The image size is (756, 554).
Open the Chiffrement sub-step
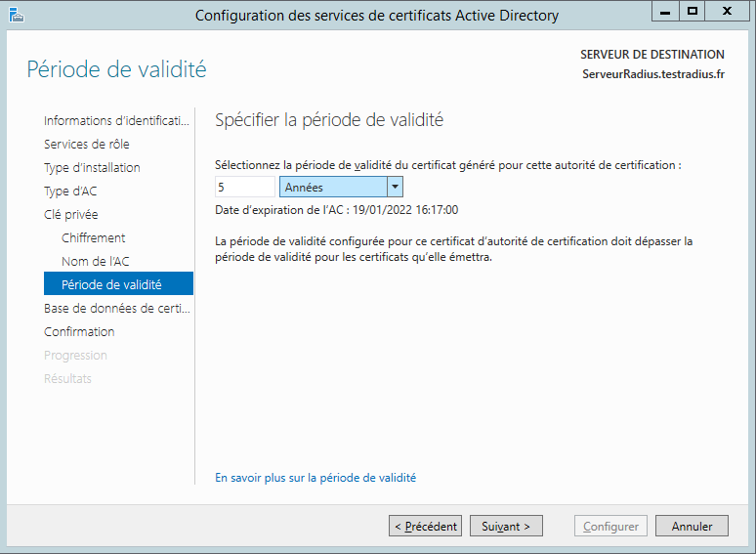93,237
